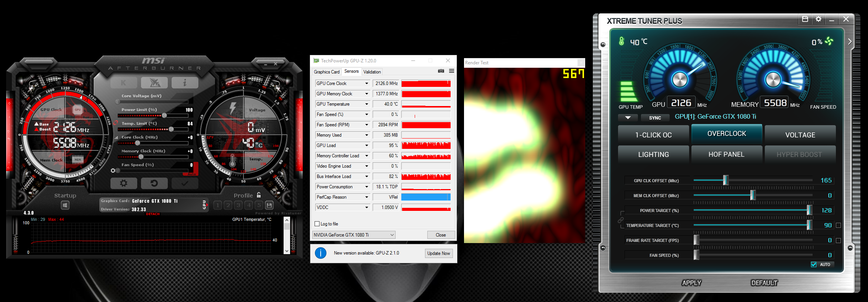Switch to Validation tab in GPU-Z
This screenshot has width=868, height=302.
[372, 72]
